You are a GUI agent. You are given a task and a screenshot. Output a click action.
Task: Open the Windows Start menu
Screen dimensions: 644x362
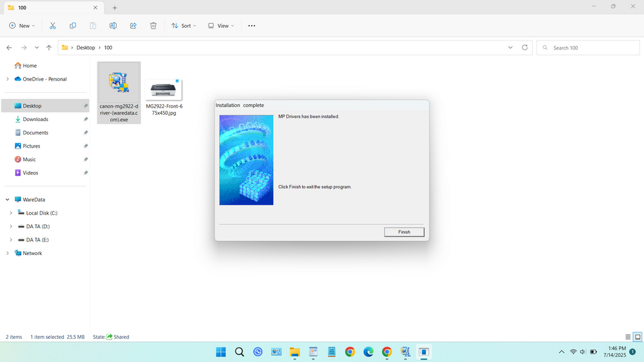tap(221, 352)
